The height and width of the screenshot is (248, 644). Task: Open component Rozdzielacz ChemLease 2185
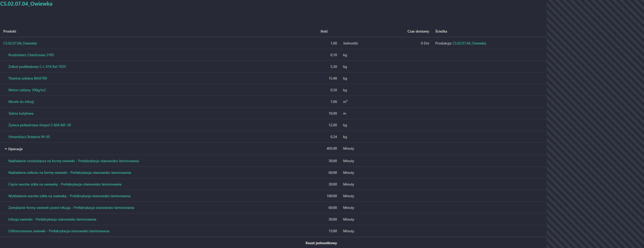(x=31, y=55)
